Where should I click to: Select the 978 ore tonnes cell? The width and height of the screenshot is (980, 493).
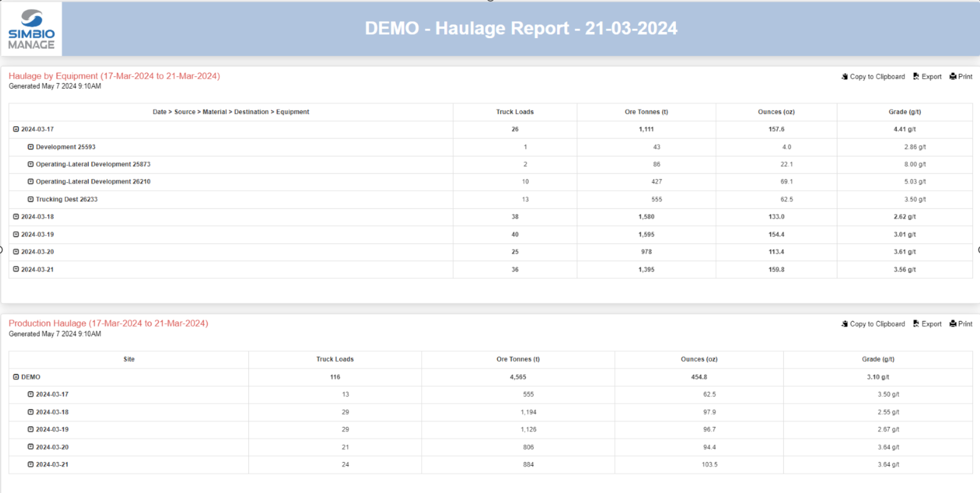(x=646, y=252)
